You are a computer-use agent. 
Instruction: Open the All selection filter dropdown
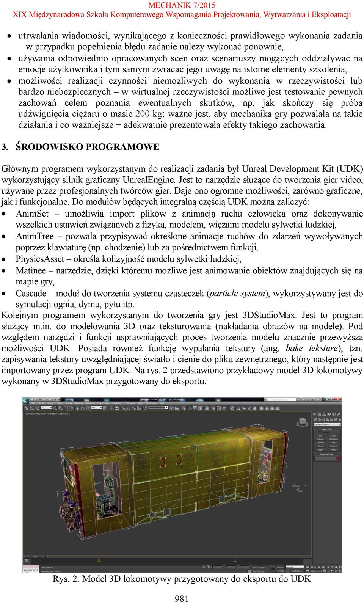[x=47, y=408]
